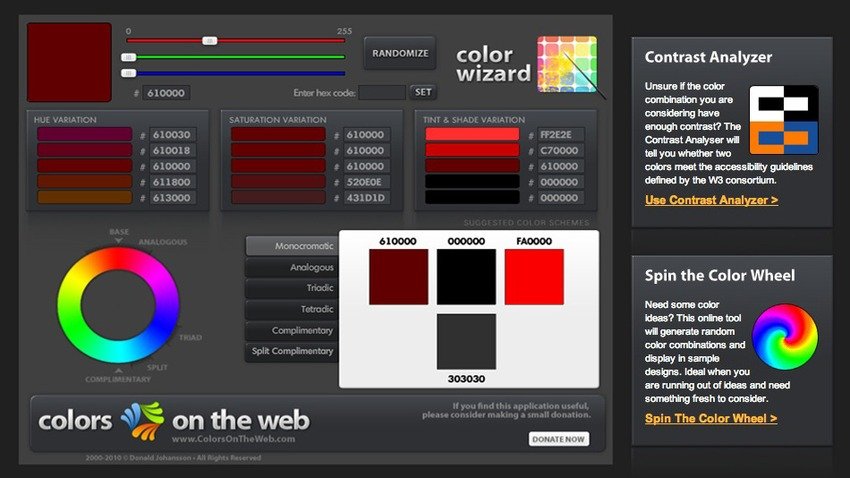Click hue variation hex value 611800
The image size is (850, 478).
pyautogui.click(x=172, y=182)
